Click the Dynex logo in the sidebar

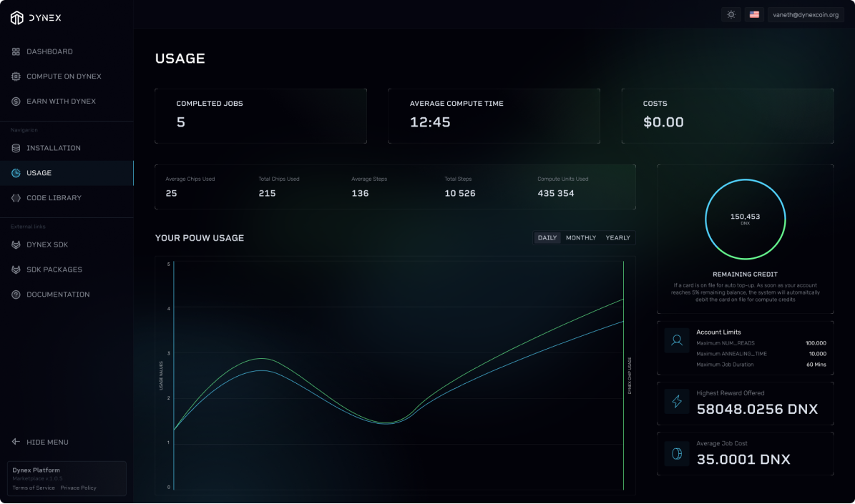36,18
